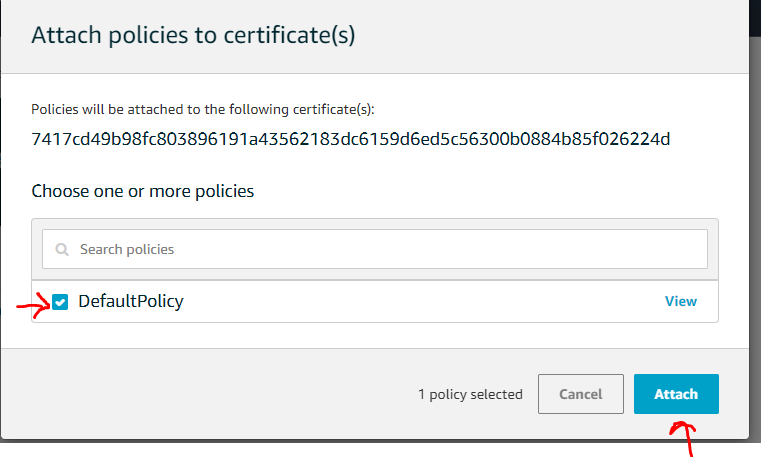Click empty area of the dialog footer
761x457 pixels.
click(x=200, y=394)
